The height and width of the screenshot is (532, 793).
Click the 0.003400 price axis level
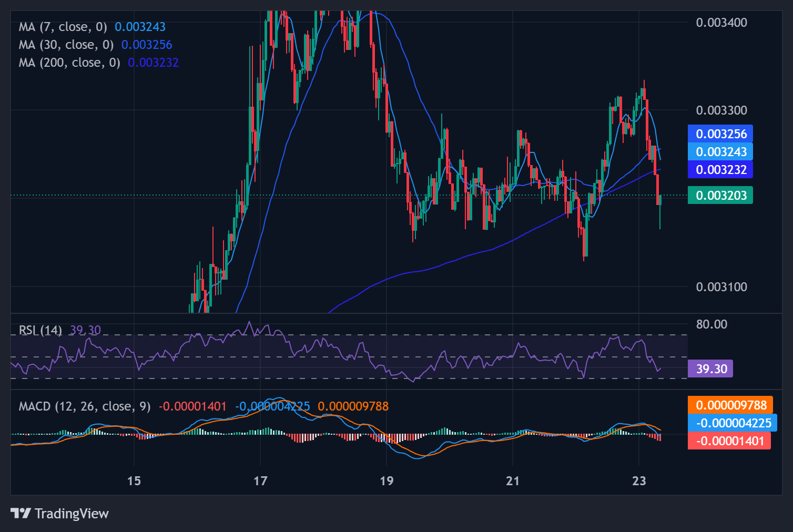[x=721, y=23]
